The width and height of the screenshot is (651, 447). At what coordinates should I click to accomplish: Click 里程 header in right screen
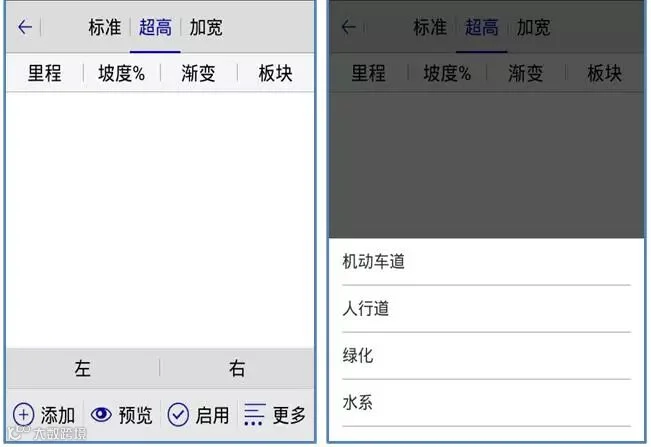[368, 73]
